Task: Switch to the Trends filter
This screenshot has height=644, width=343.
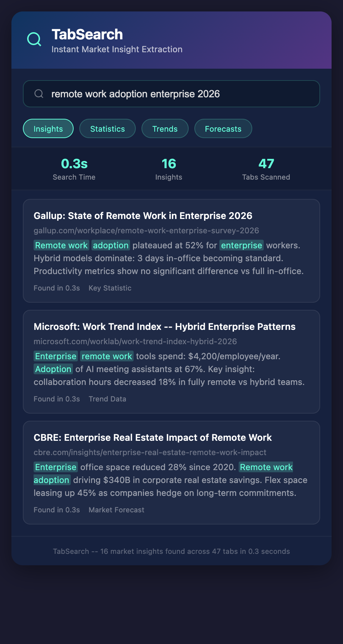Action: [165, 129]
